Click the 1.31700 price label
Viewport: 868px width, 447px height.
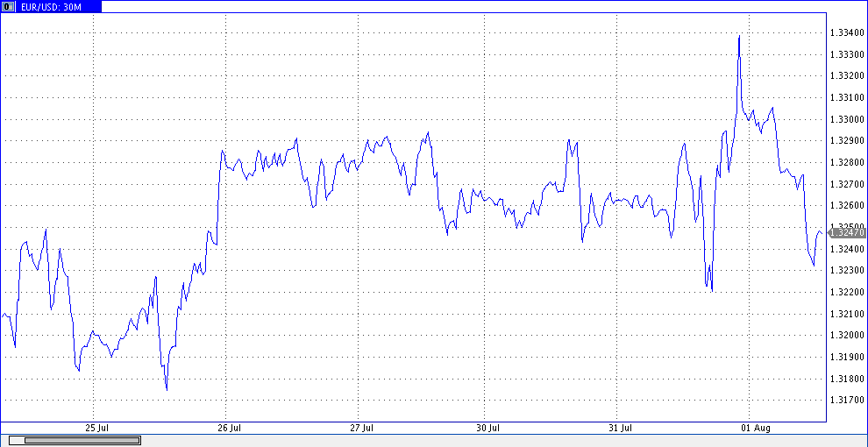click(847, 400)
